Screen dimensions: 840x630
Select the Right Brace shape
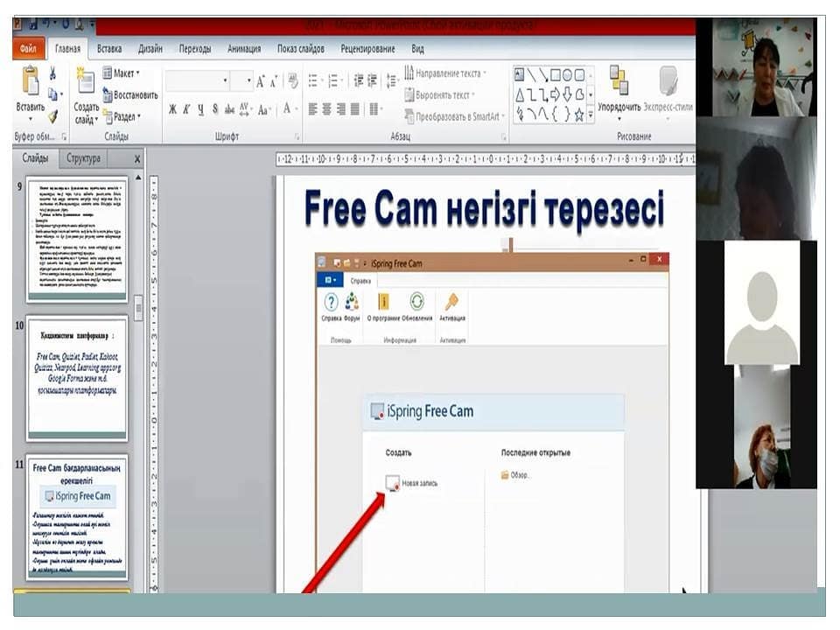[x=567, y=115]
